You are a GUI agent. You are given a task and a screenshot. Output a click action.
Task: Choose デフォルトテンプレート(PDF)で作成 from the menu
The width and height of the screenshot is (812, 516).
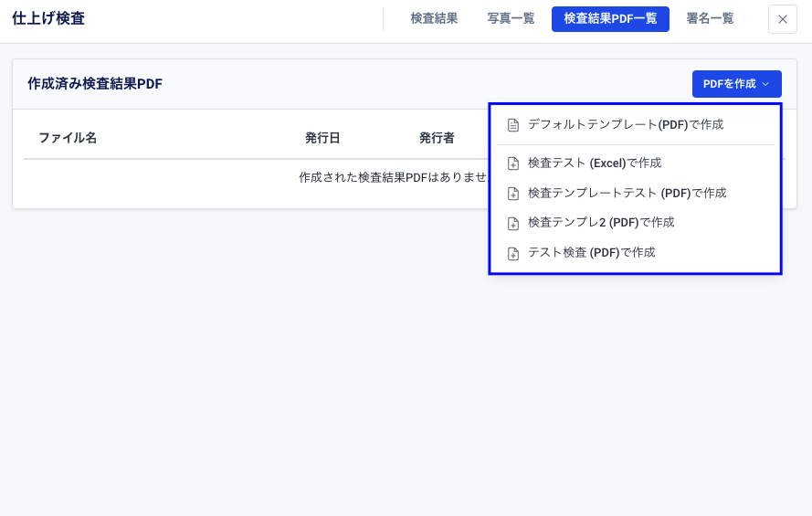626,124
